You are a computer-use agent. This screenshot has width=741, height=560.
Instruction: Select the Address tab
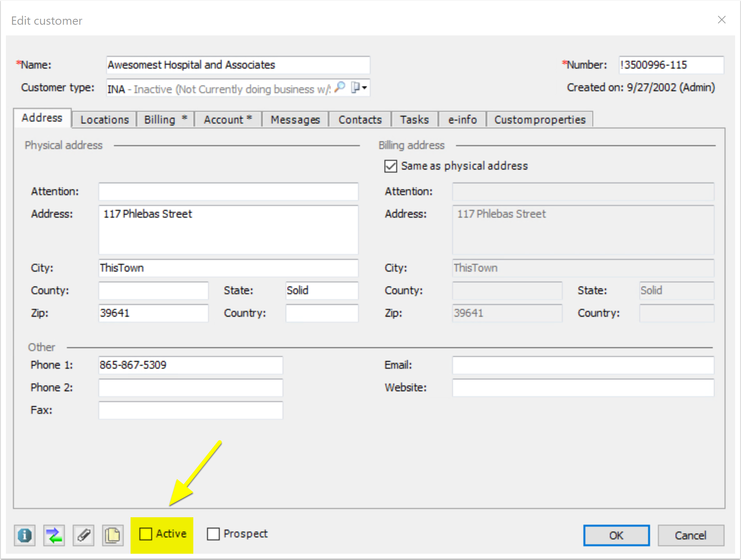click(42, 118)
